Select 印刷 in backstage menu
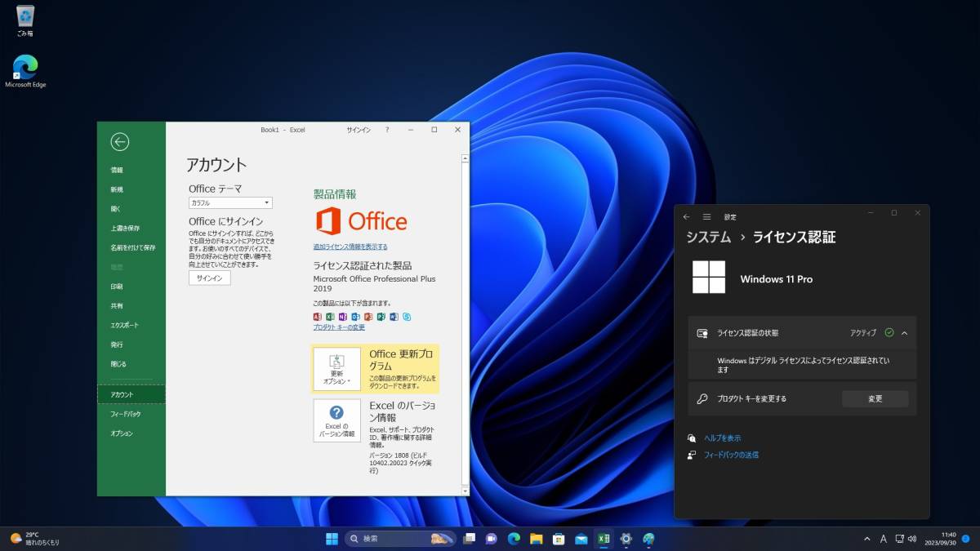980x551 pixels. point(117,287)
